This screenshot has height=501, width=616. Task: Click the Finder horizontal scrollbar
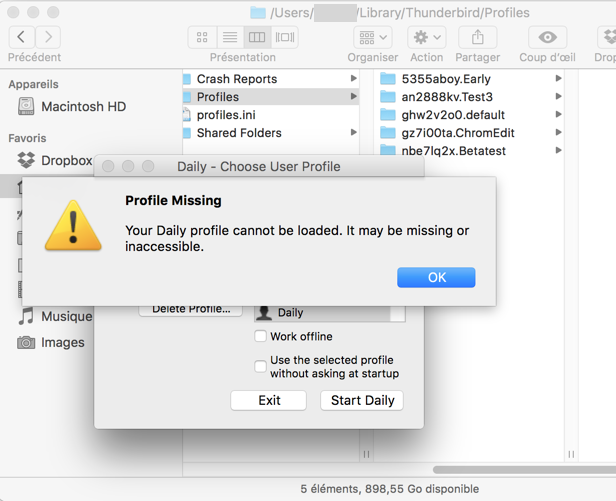(524, 470)
